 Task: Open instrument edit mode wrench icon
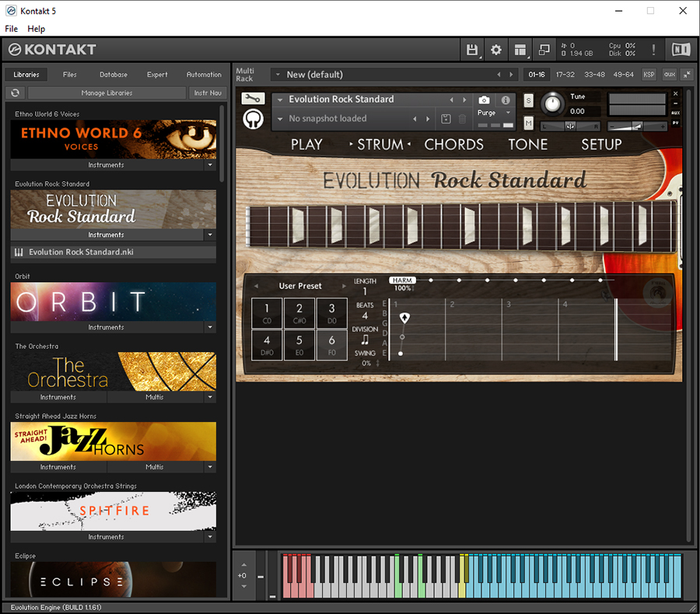coord(253,98)
